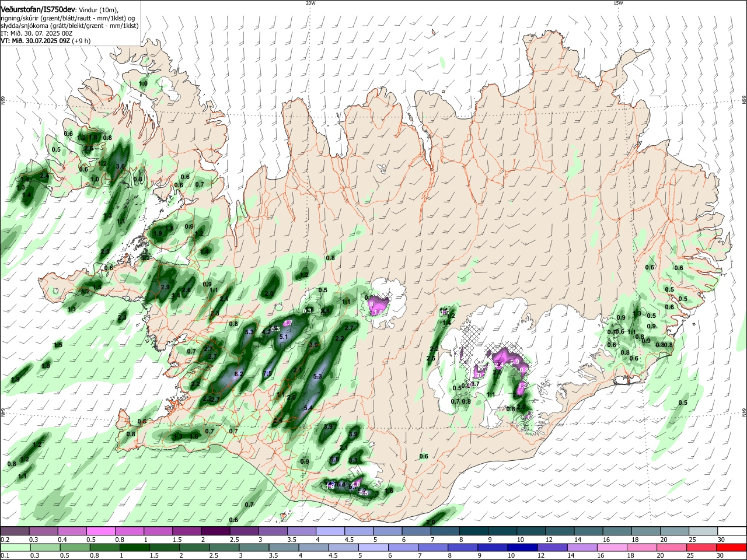
Task: Click the 5.1 precipitation value on the map
Action: (x=284, y=337)
